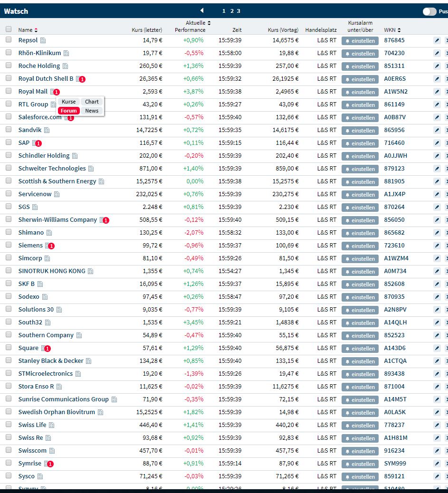Edit the Roche Holding entry with its pencil icon

coord(437,66)
